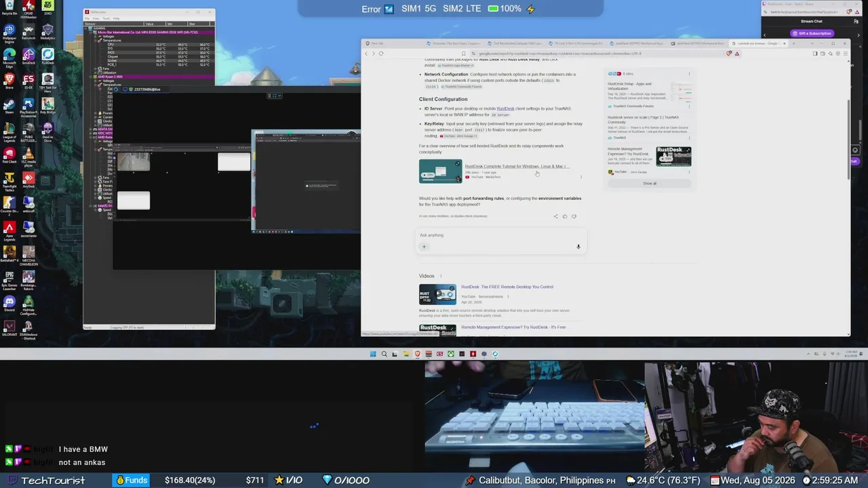This screenshot has height=488, width=868.
Task: Give thumbs up to the AI response
Action: (x=564, y=216)
